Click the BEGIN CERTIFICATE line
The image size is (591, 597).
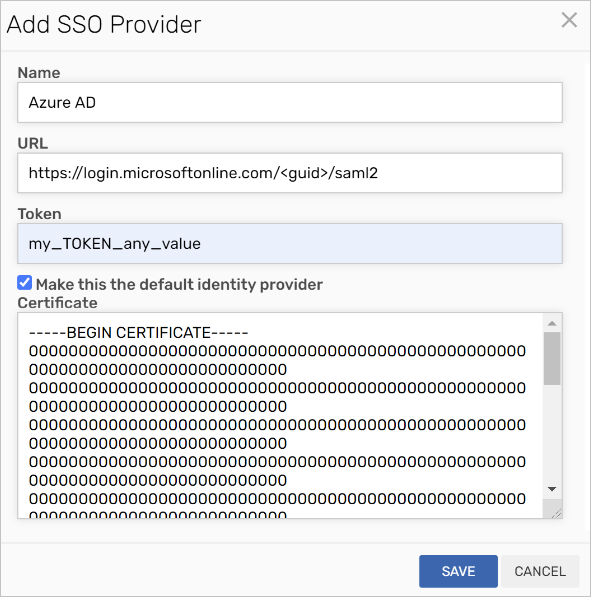139,333
